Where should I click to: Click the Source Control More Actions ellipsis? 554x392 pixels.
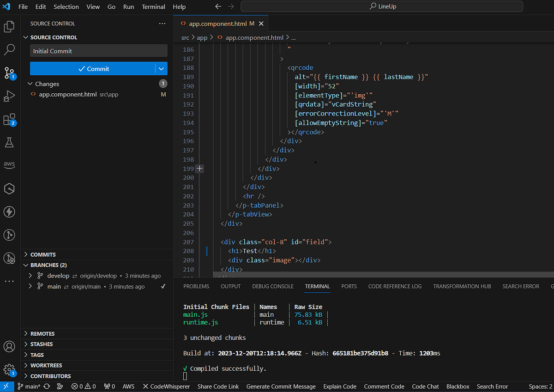162,23
